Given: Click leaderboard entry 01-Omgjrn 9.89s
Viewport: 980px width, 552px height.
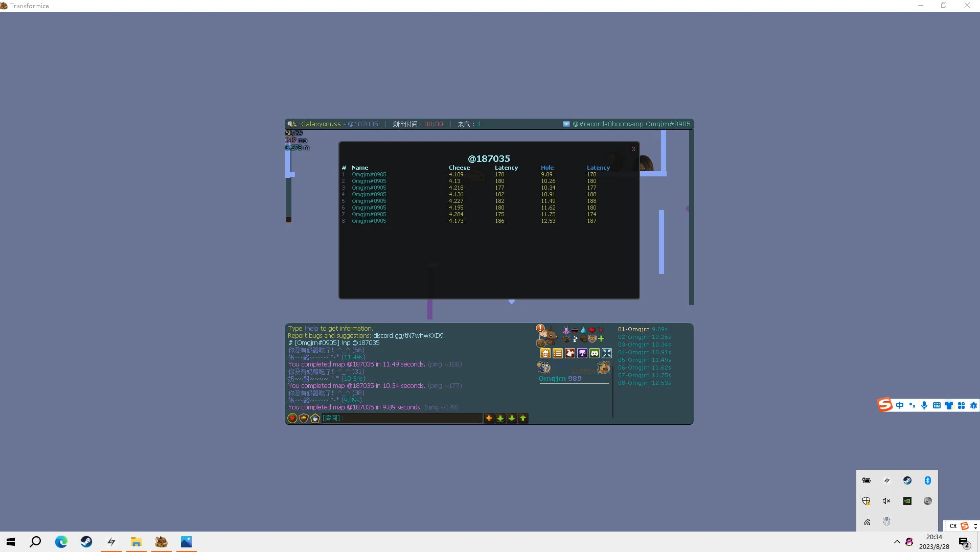Looking at the screenshot, I should point(643,329).
